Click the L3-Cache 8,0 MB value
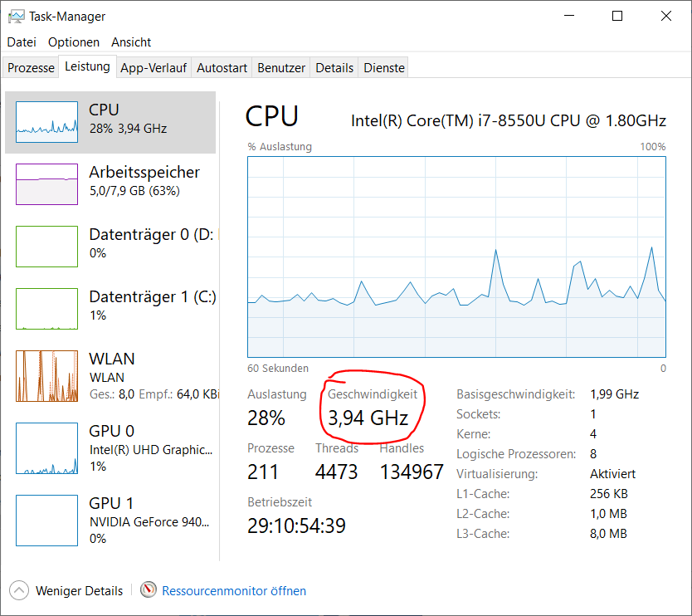The width and height of the screenshot is (692, 616). pos(608,534)
